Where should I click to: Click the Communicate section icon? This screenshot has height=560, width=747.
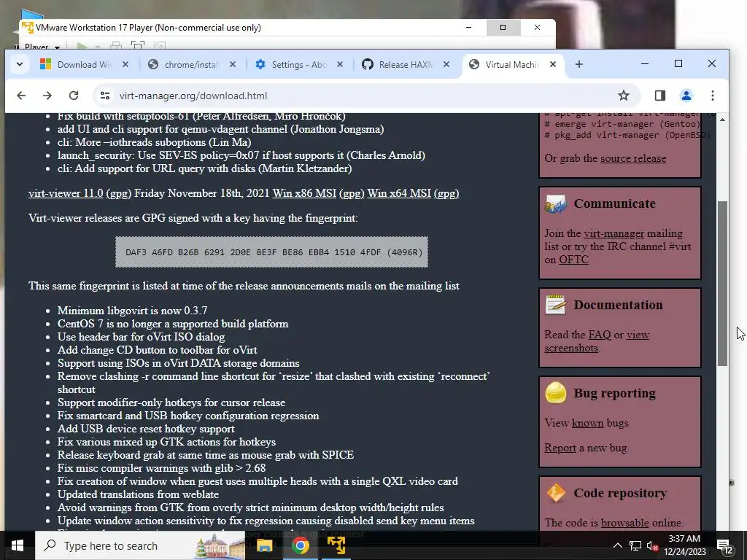(x=555, y=204)
